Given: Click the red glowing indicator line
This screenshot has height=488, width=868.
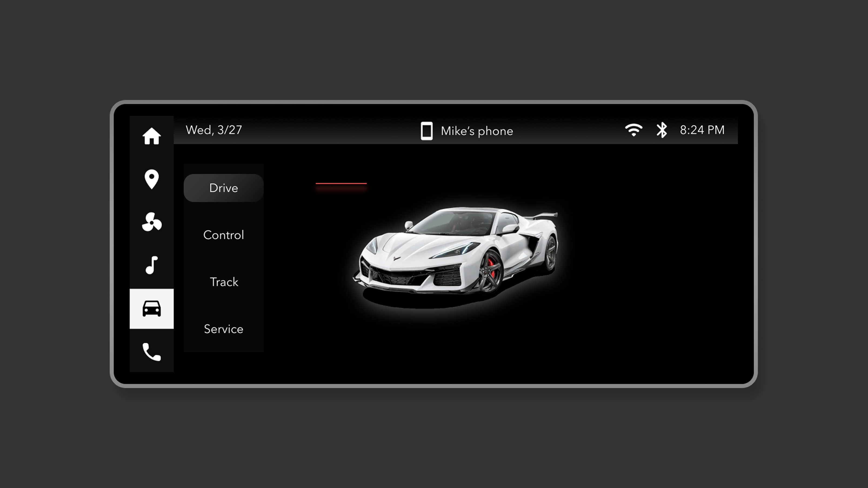Looking at the screenshot, I should (x=341, y=184).
